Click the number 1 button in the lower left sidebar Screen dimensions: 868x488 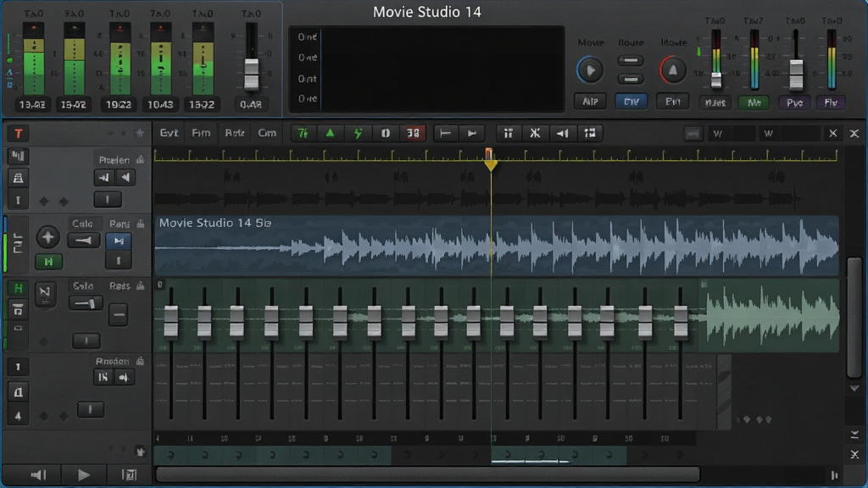point(18,367)
